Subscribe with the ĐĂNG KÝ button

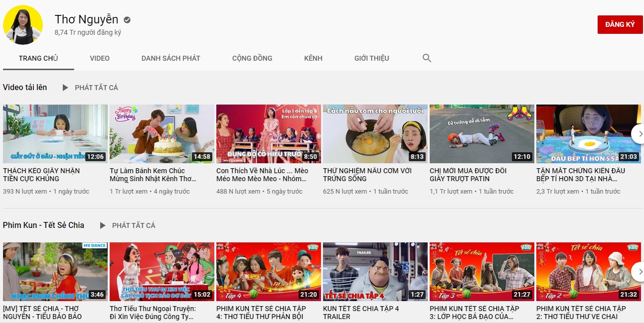pos(620,25)
